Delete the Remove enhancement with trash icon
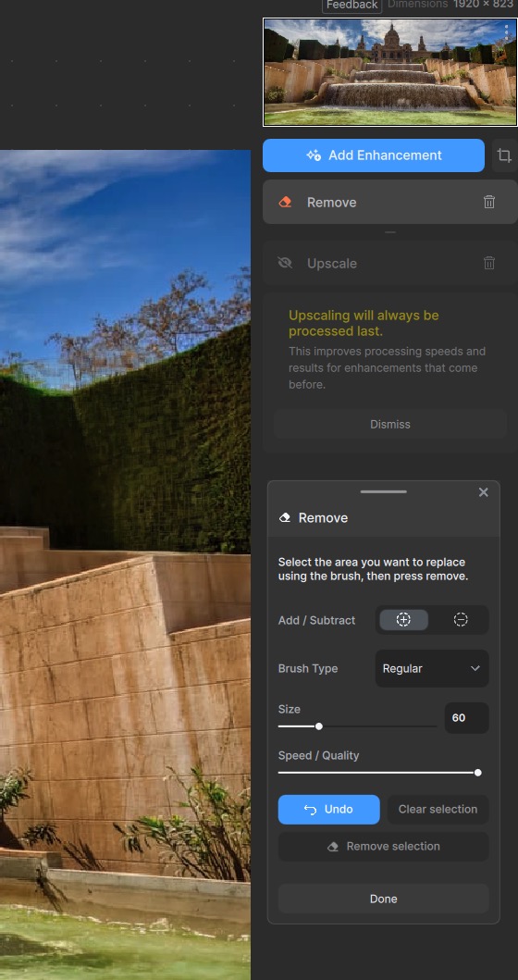Screen dimensions: 518x980 click(489, 202)
